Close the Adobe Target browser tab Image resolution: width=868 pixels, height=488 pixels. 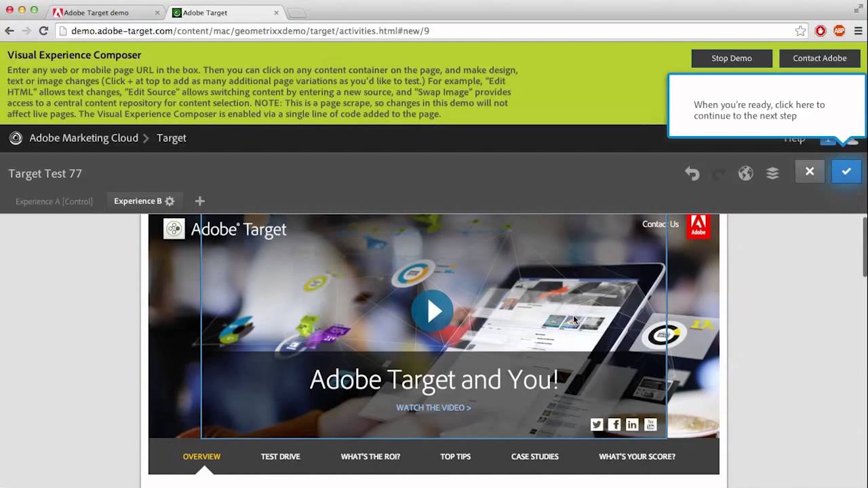tap(276, 13)
